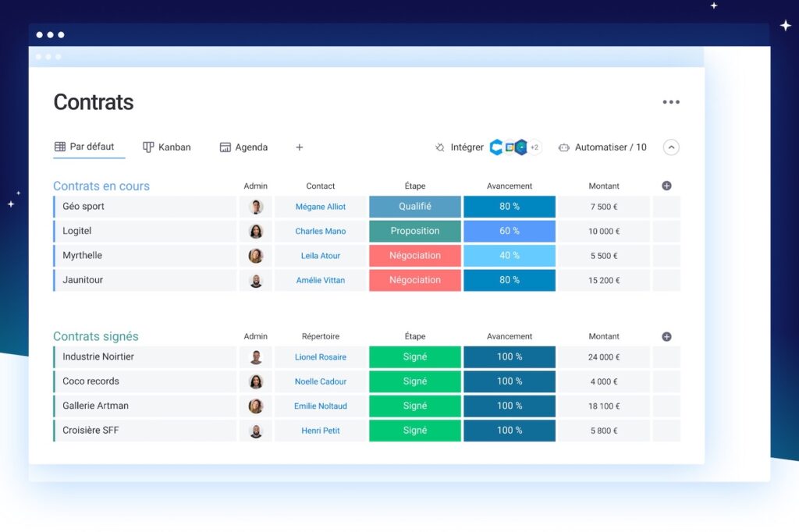
Task: Open contact link Mégane Alliot
Action: point(321,207)
